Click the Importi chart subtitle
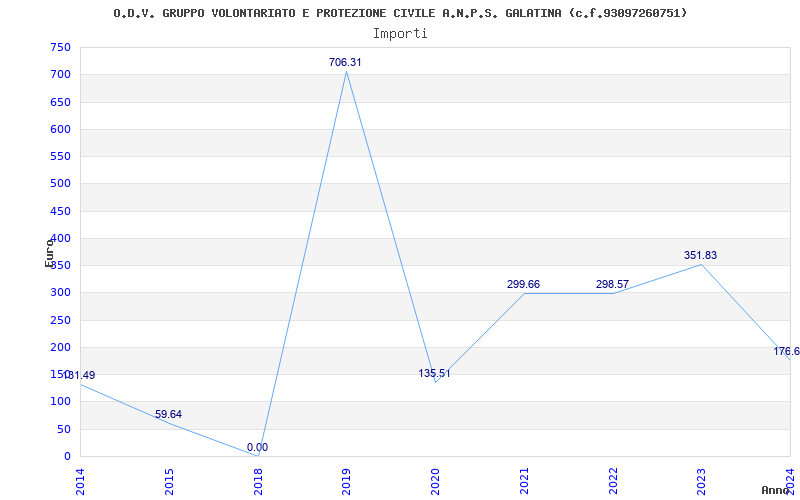Viewport: 800px width, 500px height. (400, 34)
